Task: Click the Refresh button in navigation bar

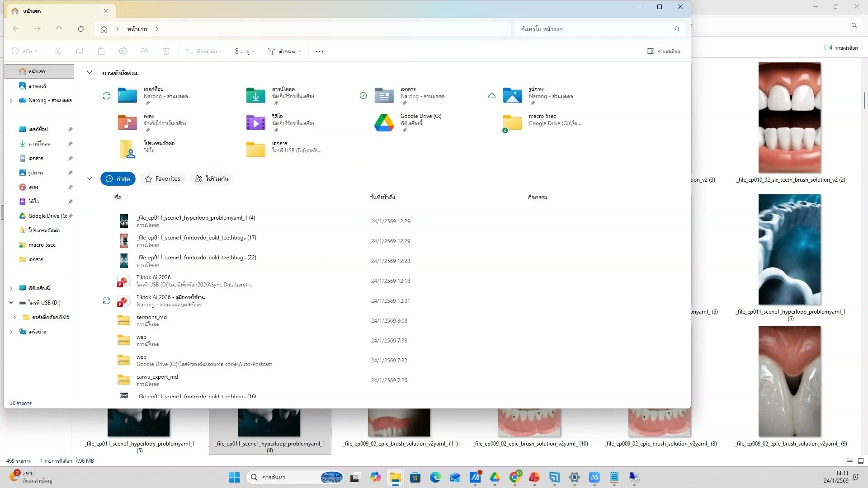Action: (81, 29)
